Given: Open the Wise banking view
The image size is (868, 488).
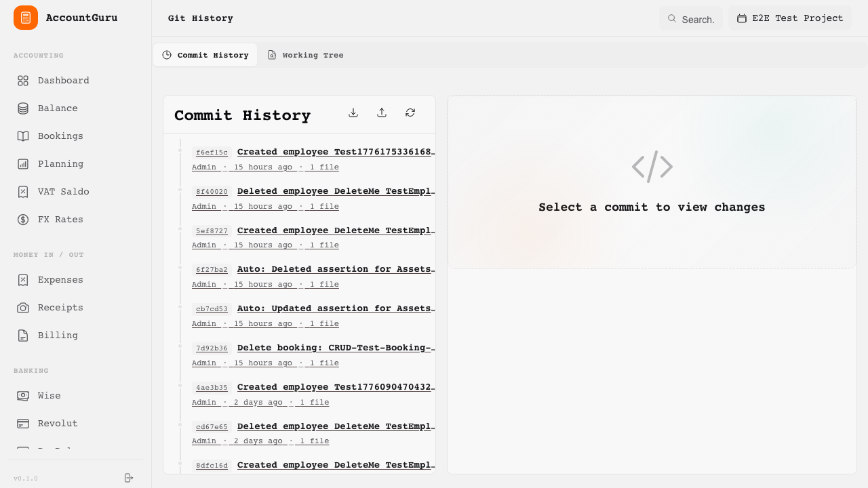Looking at the screenshot, I should pos(49,395).
